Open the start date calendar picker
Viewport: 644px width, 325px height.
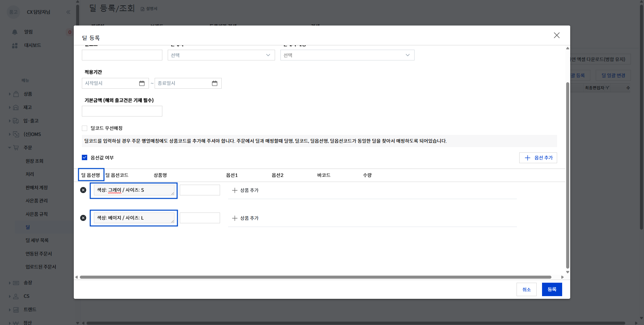click(x=142, y=83)
